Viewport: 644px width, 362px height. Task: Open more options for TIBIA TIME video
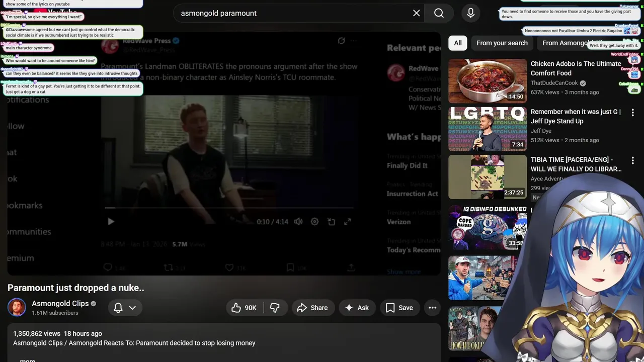pyautogui.click(x=632, y=161)
